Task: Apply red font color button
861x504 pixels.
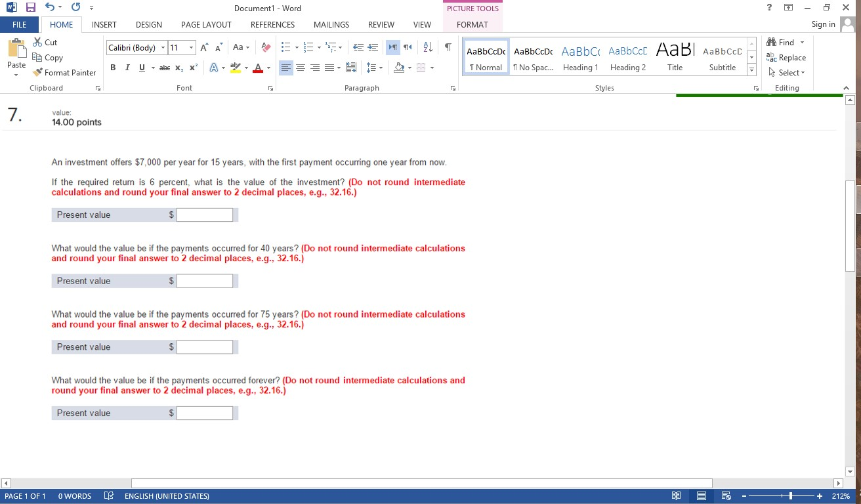Action: click(258, 68)
